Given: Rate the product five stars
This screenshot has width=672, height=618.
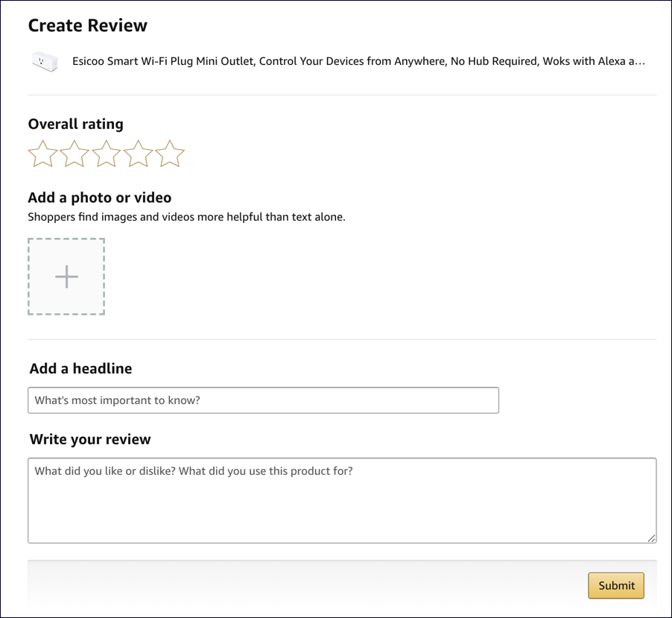Looking at the screenshot, I should [x=170, y=154].
